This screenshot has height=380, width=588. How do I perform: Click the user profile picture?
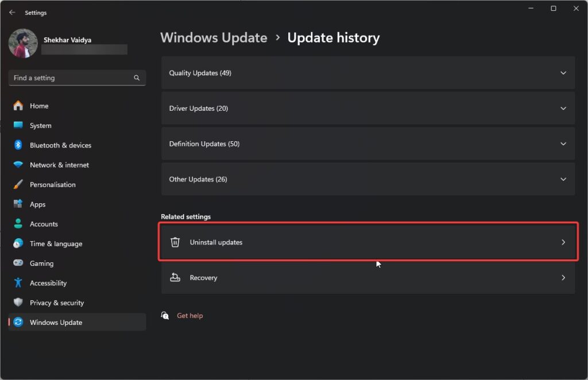pos(23,44)
